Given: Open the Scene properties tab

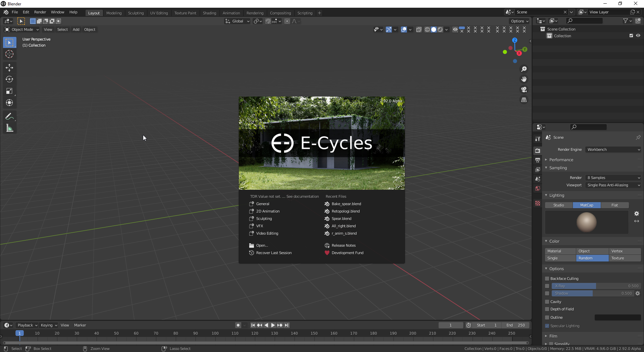Looking at the screenshot, I should [538, 179].
